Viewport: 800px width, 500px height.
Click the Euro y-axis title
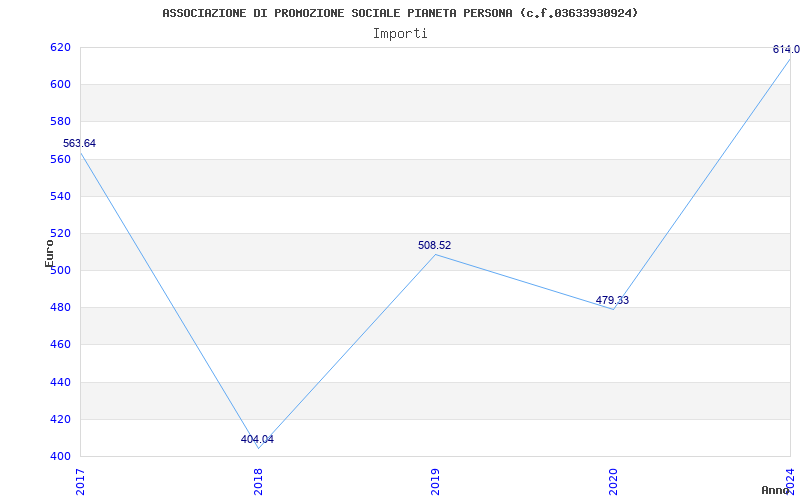click(49, 253)
